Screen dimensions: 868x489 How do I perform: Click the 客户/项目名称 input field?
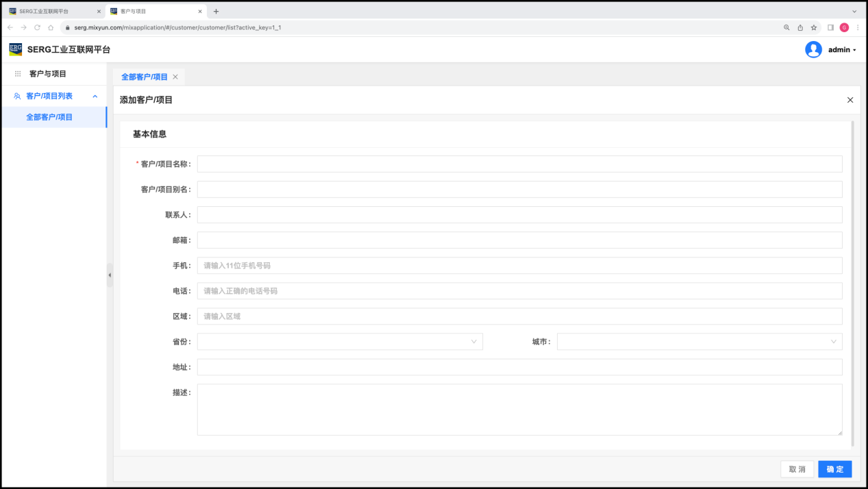pos(519,164)
